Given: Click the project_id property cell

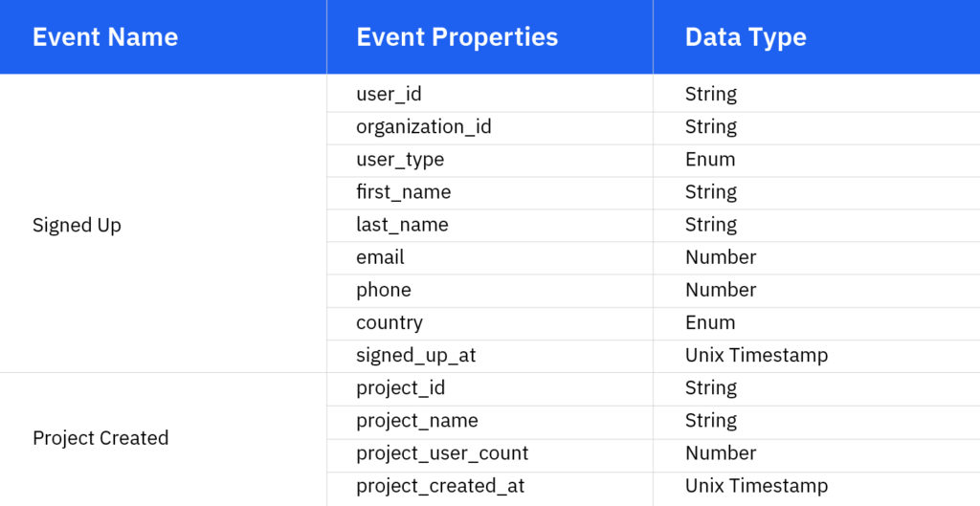Looking at the screenshot, I should (x=400, y=387).
